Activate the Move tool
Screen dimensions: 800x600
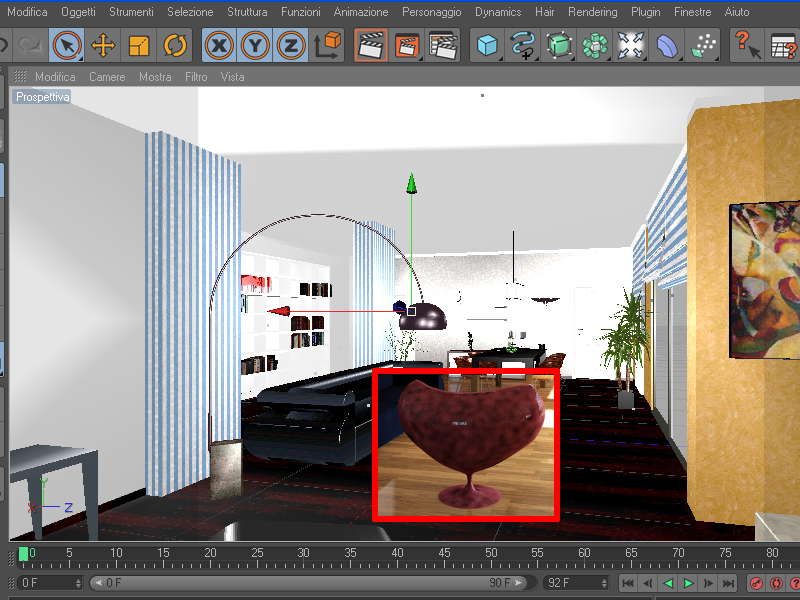coord(103,45)
